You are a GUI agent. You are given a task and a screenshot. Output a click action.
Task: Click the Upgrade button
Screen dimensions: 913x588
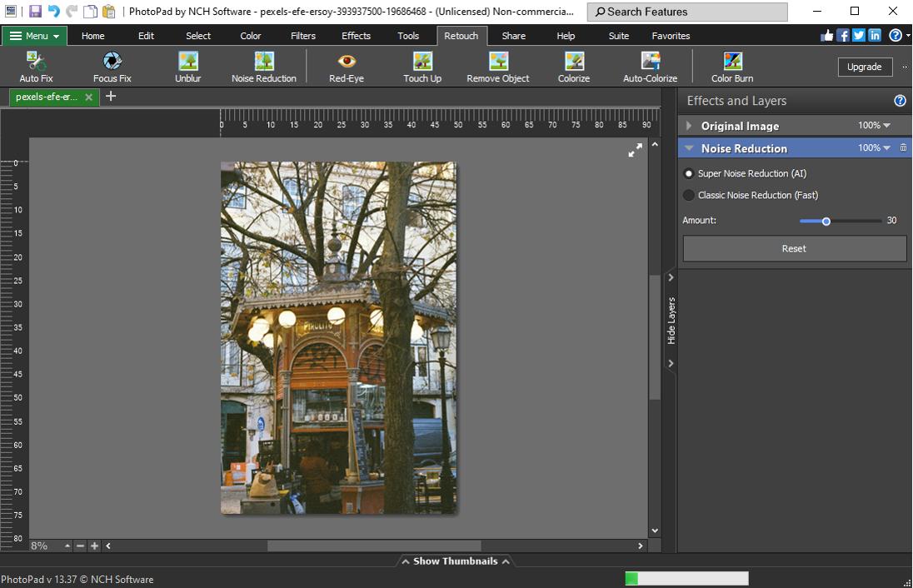coord(865,67)
